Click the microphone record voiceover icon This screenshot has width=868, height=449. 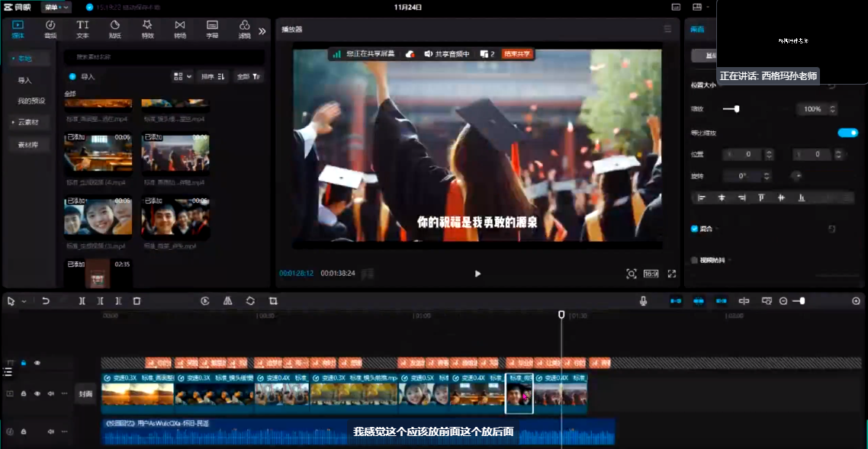click(x=644, y=301)
